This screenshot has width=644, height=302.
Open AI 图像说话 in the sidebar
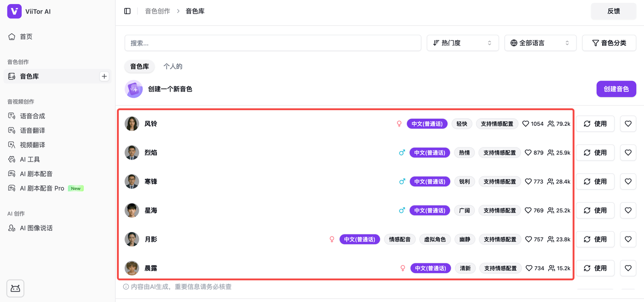click(36, 228)
